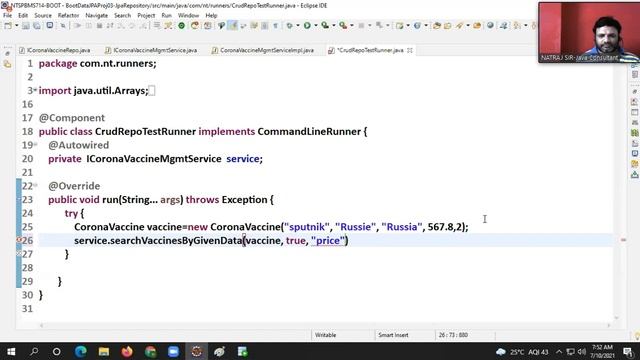640x360 pixels.
Task: Open the New wizard dropdown arrow
Action: pos(17,26)
